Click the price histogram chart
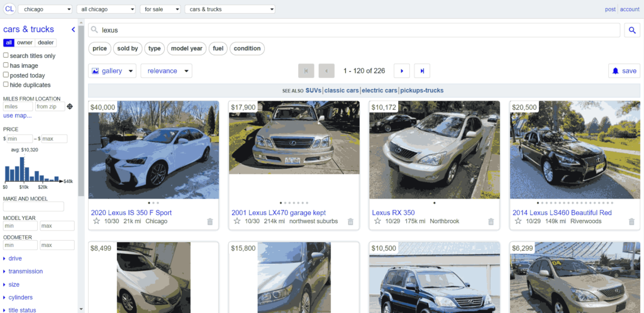 point(33,170)
